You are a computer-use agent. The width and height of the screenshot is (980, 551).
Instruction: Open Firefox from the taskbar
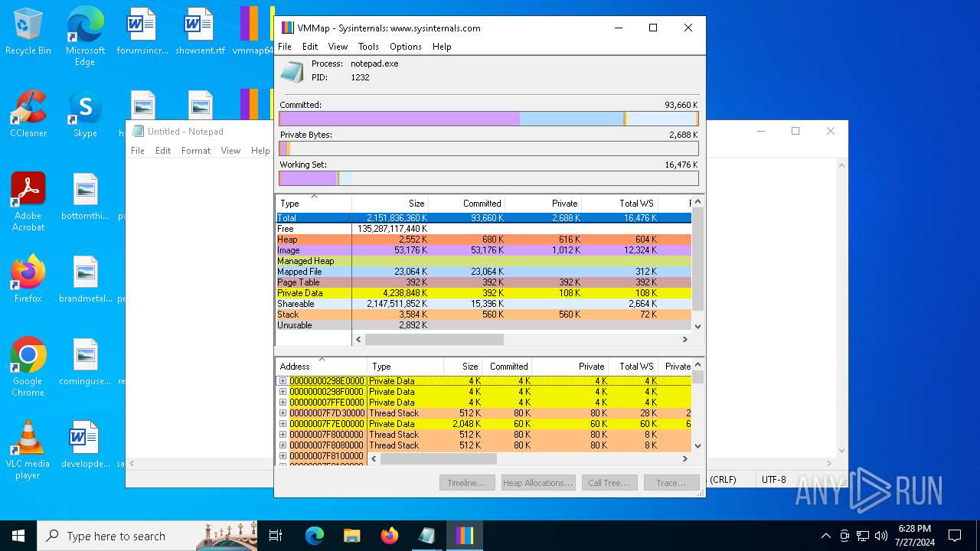pyautogui.click(x=389, y=536)
